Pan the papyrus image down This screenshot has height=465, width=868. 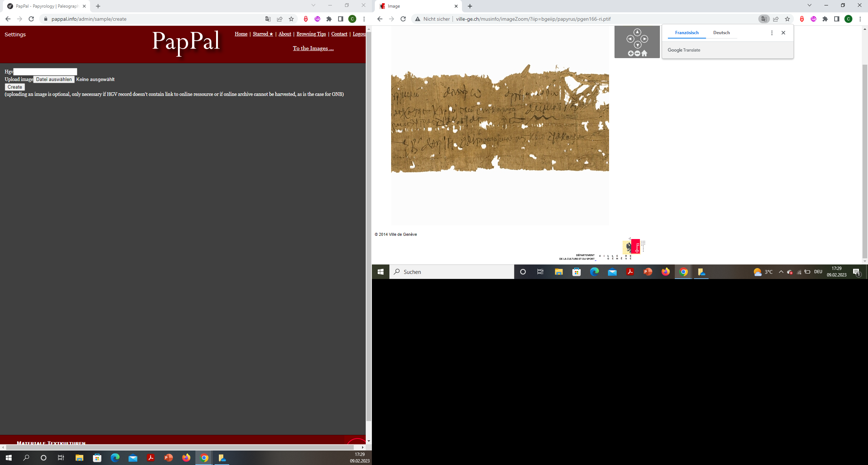pyautogui.click(x=637, y=45)
